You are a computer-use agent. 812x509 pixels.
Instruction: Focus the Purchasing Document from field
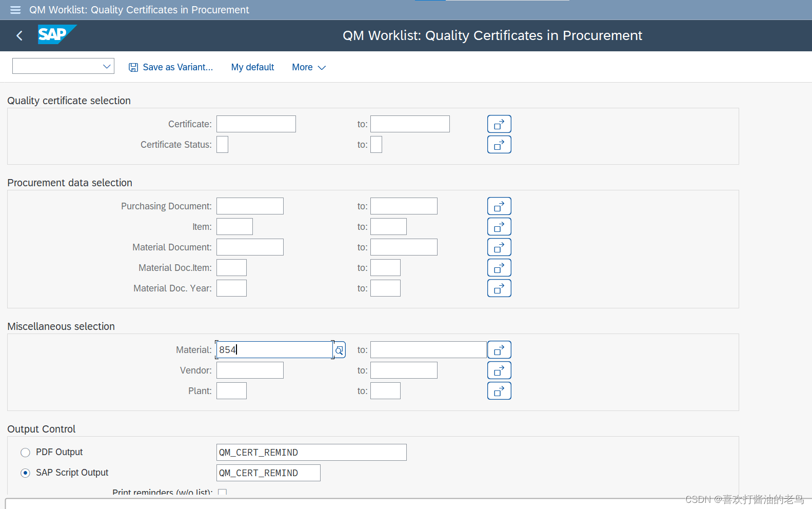point(250,206)
